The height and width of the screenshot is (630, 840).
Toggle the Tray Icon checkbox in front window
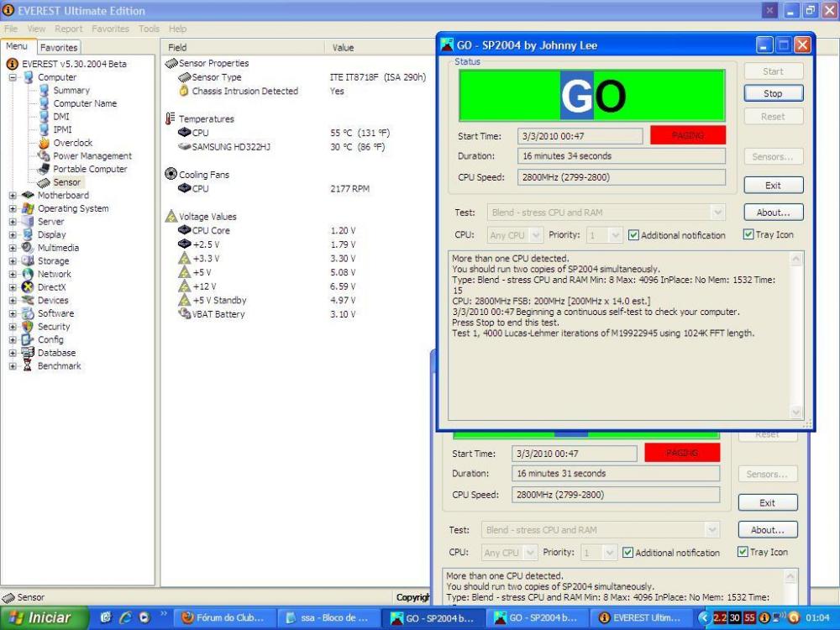[x=748, y=235]
